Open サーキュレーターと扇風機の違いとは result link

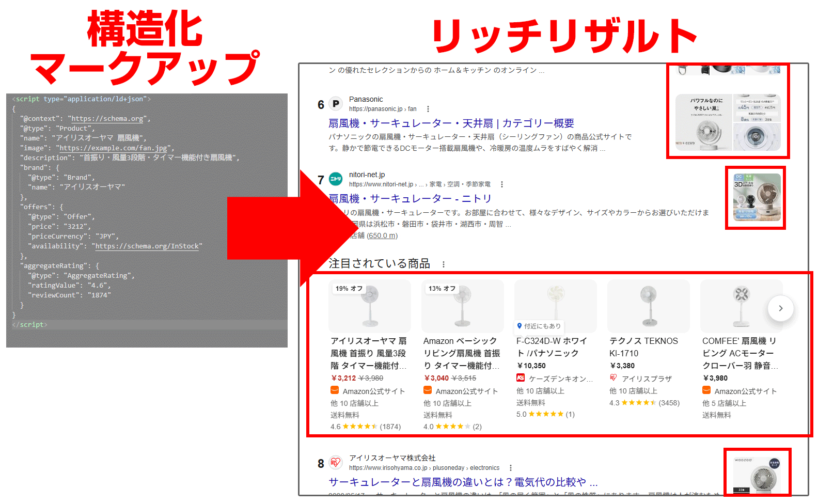tap(463, 482)
